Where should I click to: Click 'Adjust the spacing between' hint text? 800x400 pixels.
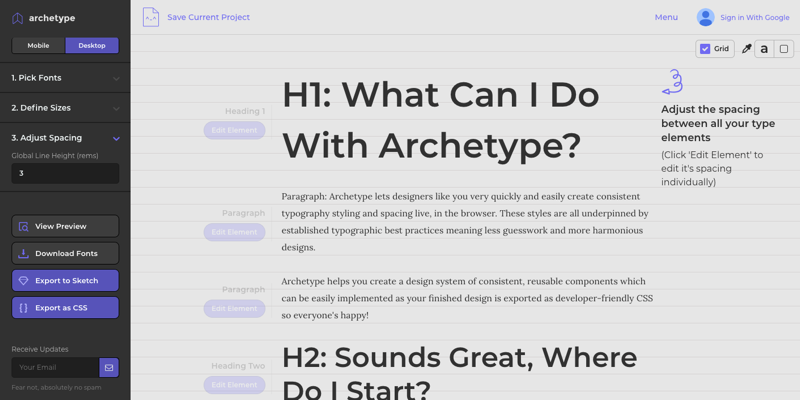pos(718,123)
